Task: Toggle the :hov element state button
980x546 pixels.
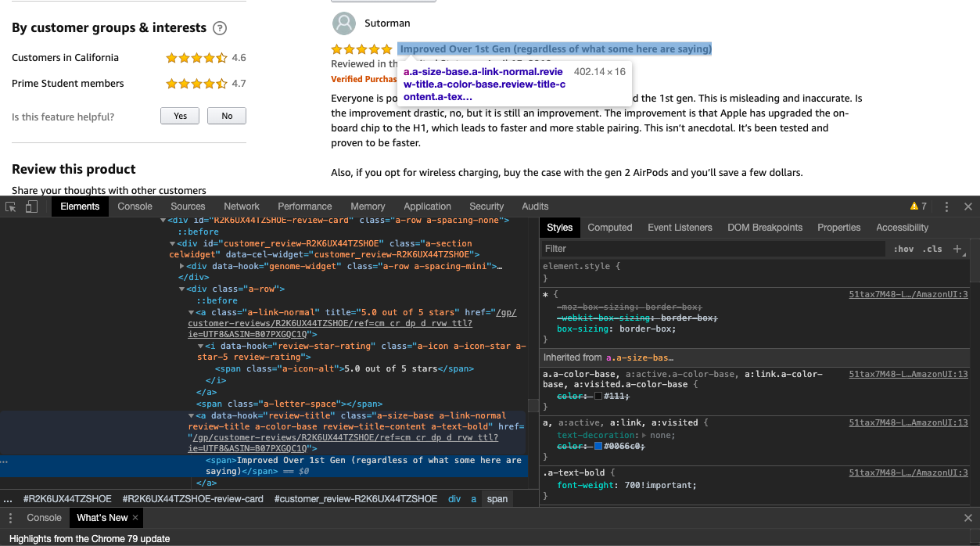Action: pos(903,249)
